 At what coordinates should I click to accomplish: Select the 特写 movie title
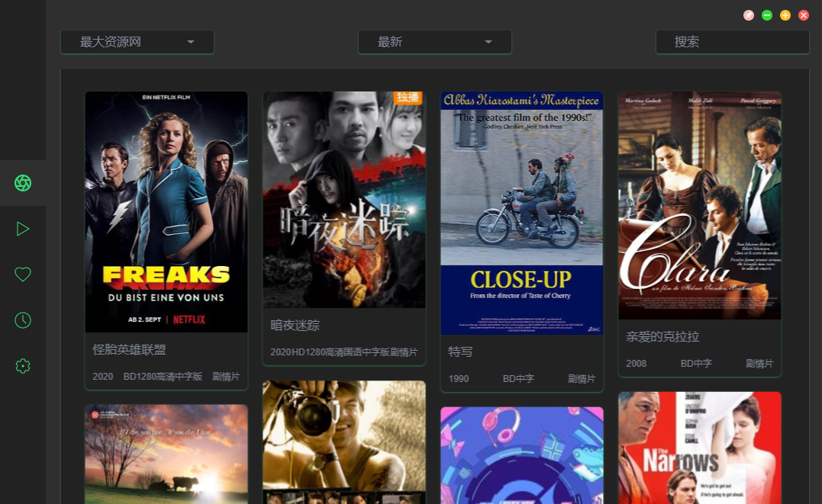[x=460, y=352]
